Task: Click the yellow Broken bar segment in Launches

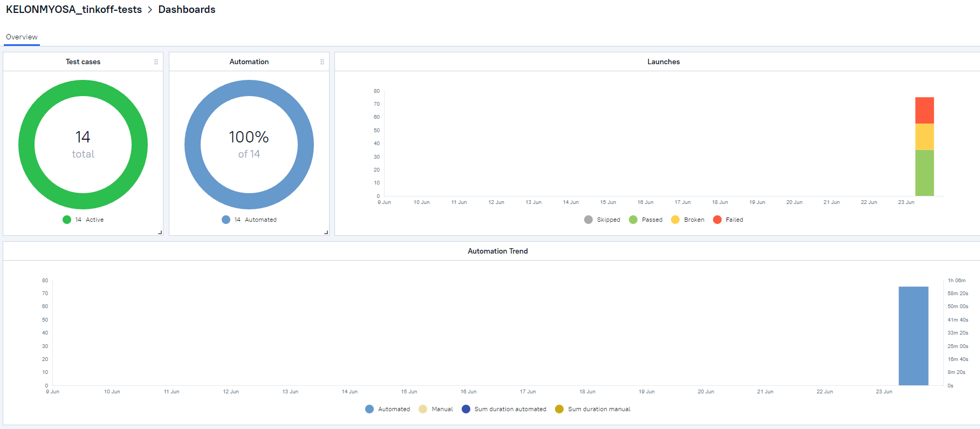Action: click(924, 137)
